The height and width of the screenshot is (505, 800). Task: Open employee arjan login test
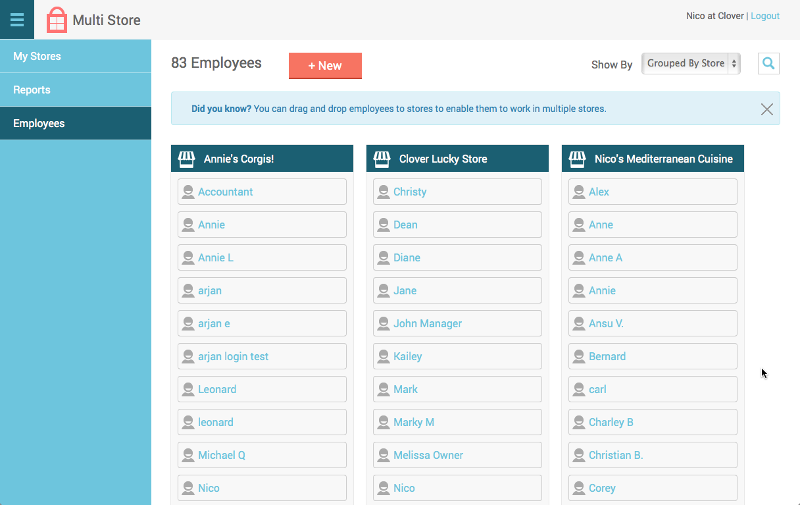(x=233, y=357)
